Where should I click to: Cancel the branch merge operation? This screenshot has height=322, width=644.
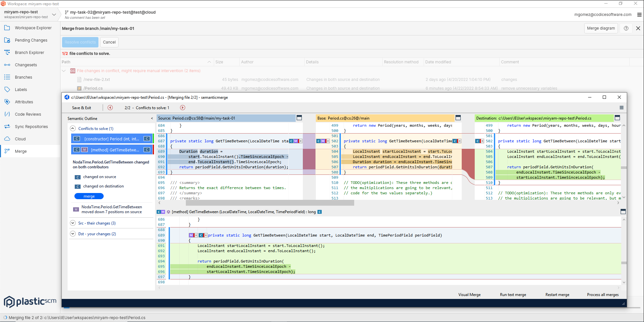pyautogui.click(x=109, y=42)
